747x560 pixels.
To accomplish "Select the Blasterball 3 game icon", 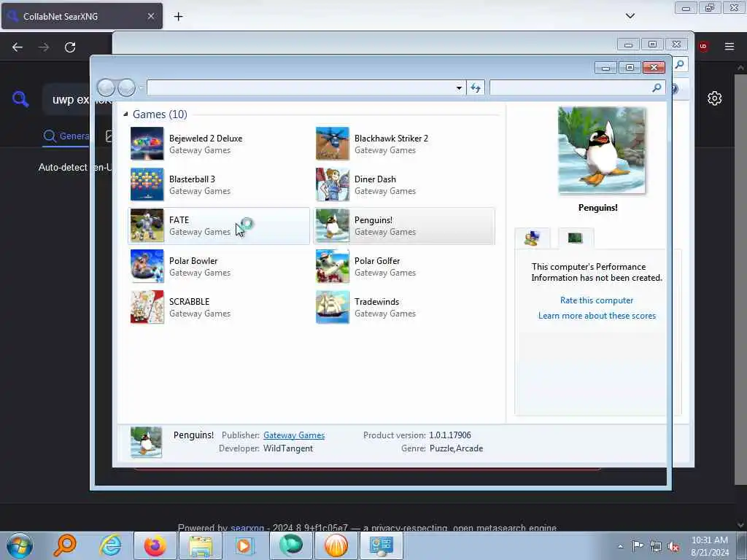I will click(x=147, y=184).
